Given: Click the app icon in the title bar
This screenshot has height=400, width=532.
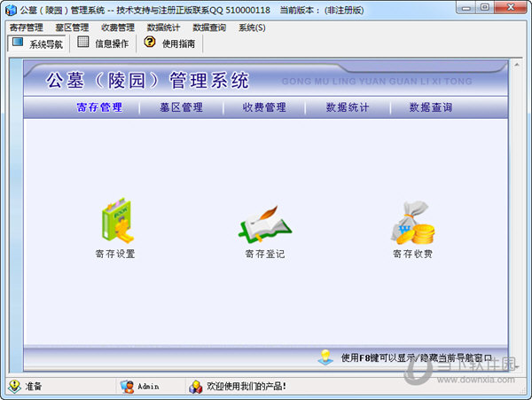Looking at the screenshot, I should pyautogui.click(x=11, y=10).
